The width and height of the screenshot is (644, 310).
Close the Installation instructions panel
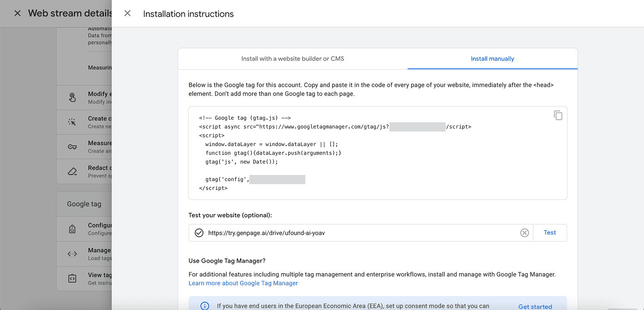[127, 14]
